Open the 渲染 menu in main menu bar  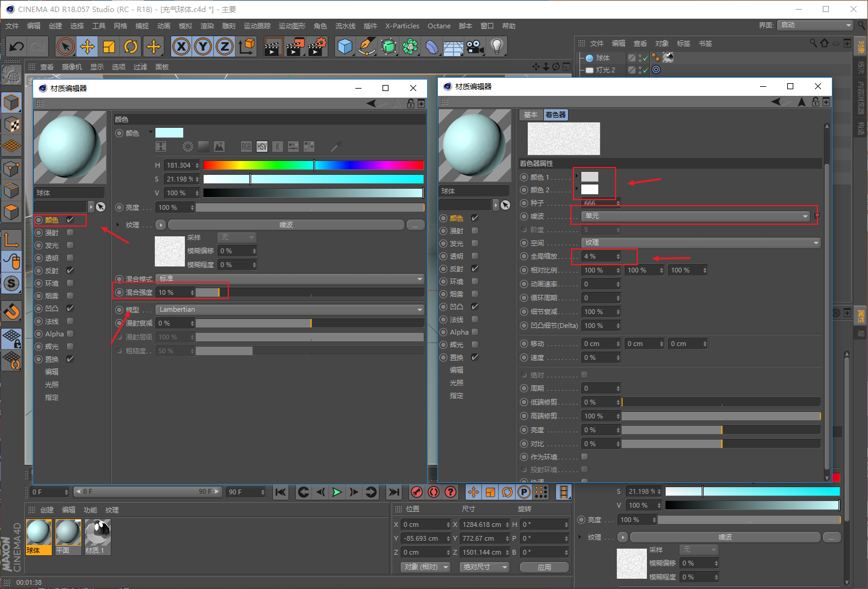tap(207, 26)
